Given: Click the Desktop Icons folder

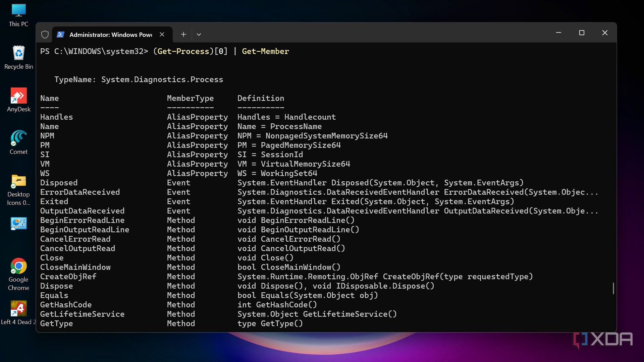Looking at the screenshot, I should (19, 189).
